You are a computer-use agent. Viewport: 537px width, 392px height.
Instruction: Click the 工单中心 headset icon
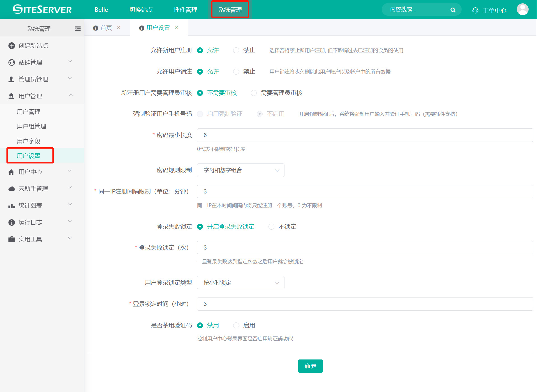pos(475,10)
